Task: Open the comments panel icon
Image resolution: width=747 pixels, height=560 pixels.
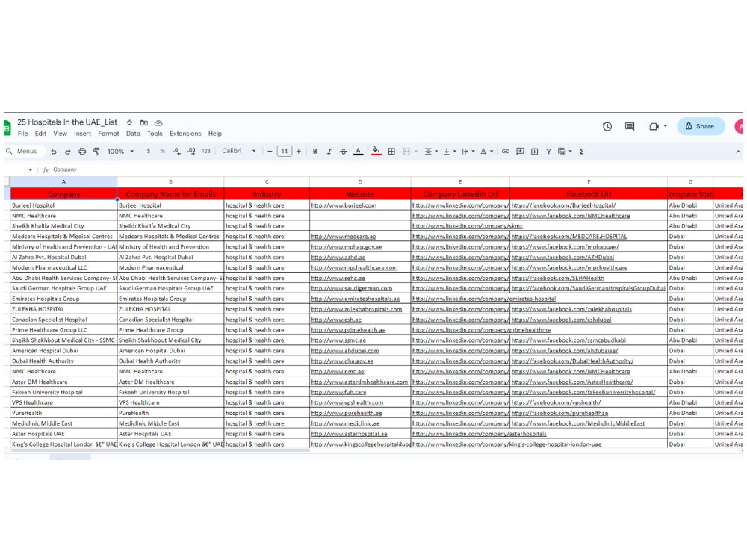Action: coord(630,126)
